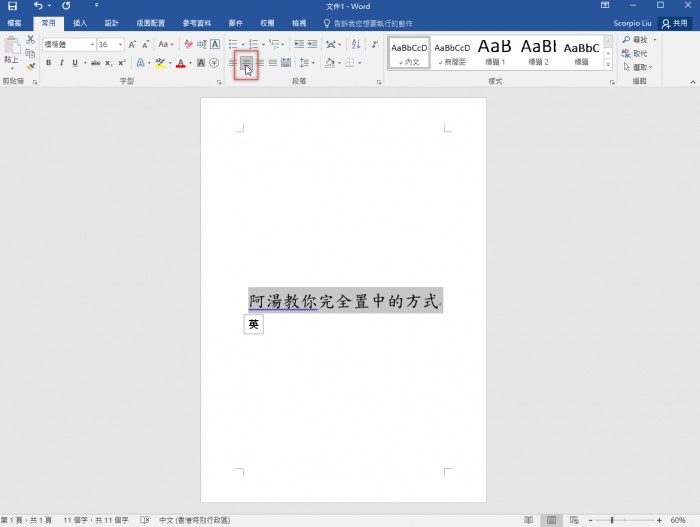Open the font size dropdown showing 36
The height and width of the screenshot is (527, 700).
point(120,44)
